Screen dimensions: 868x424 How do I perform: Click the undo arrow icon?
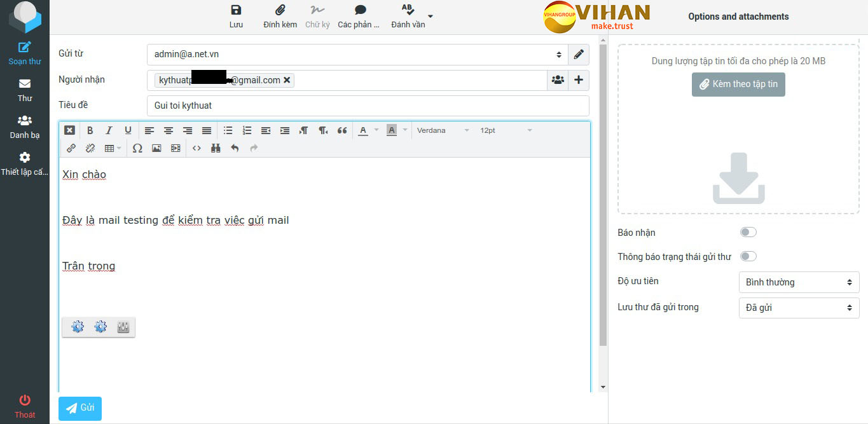pyautogui.click(x=235, y=148)
